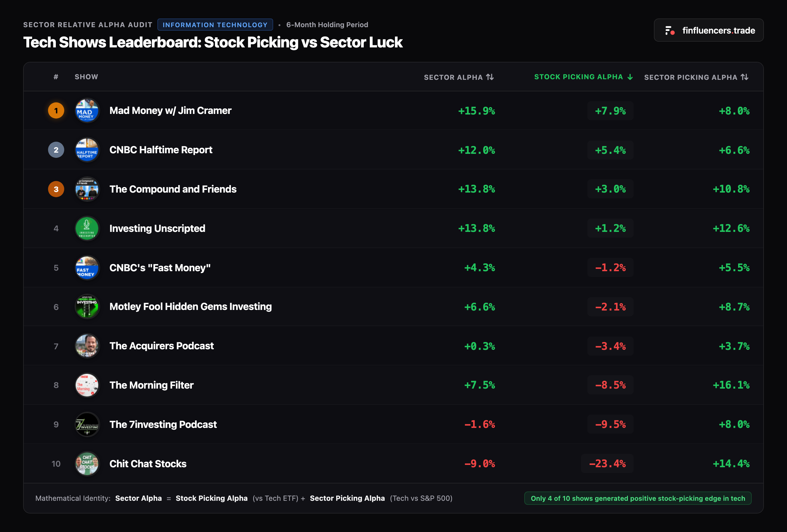
Task: Click the green positive stock-picking edge callout
Action: click(638, 498)
